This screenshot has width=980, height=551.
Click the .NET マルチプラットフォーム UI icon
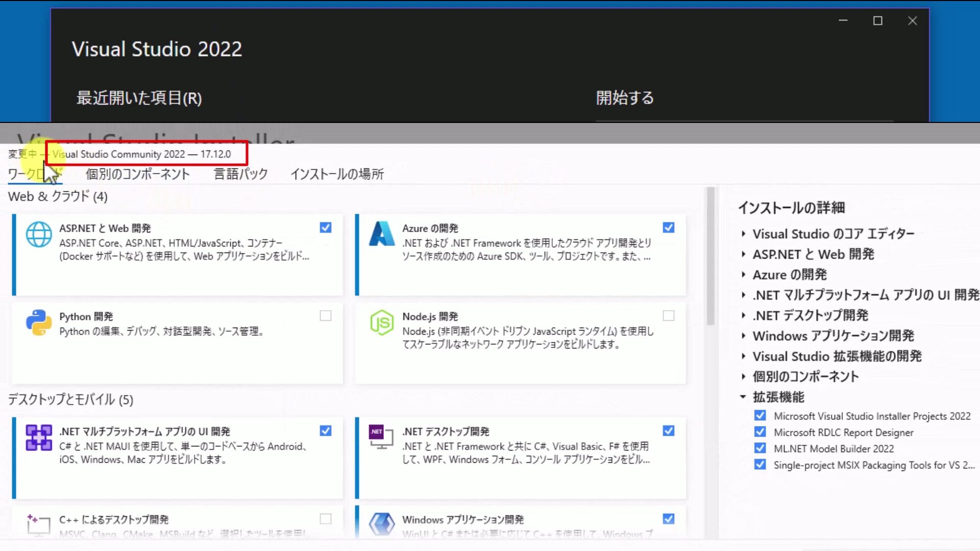coord(39,438)
